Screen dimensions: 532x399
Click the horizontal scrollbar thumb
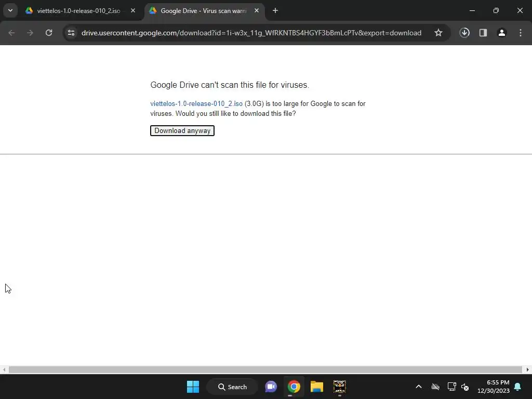(x=265, y=369)
